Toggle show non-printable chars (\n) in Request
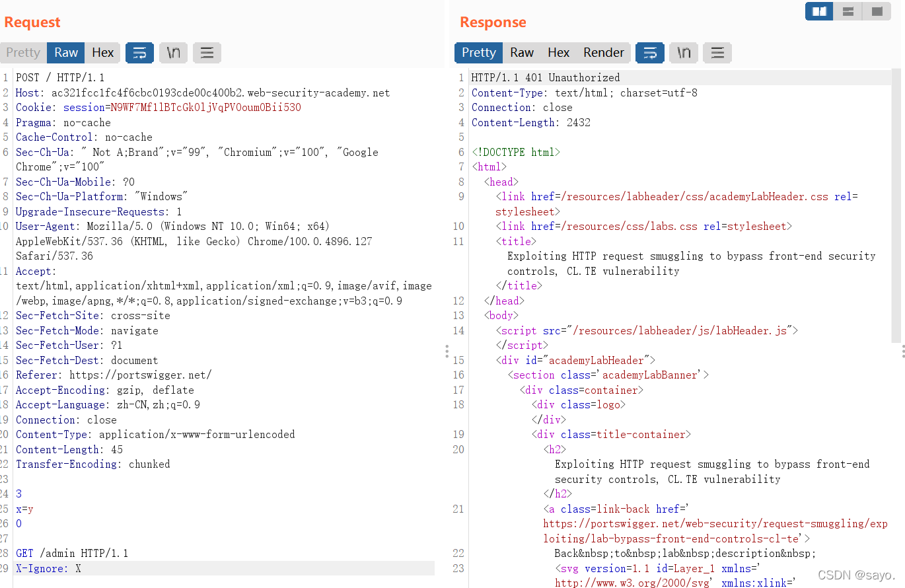 point(174,53)
